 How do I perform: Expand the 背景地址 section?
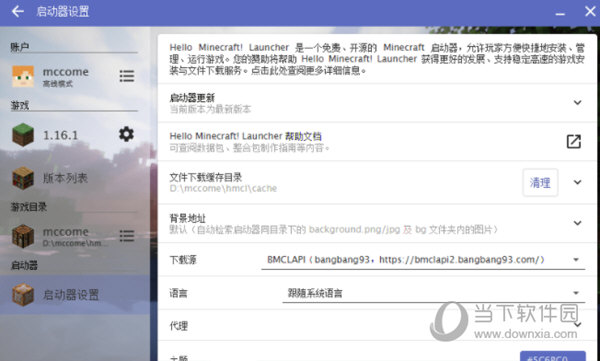click(x=577, y=223)
